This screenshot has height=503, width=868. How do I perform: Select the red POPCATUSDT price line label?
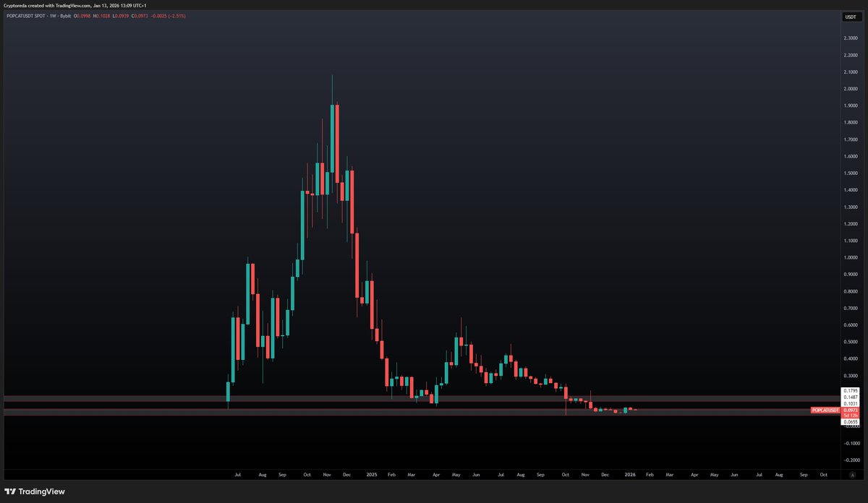click(x=825, y=410)
